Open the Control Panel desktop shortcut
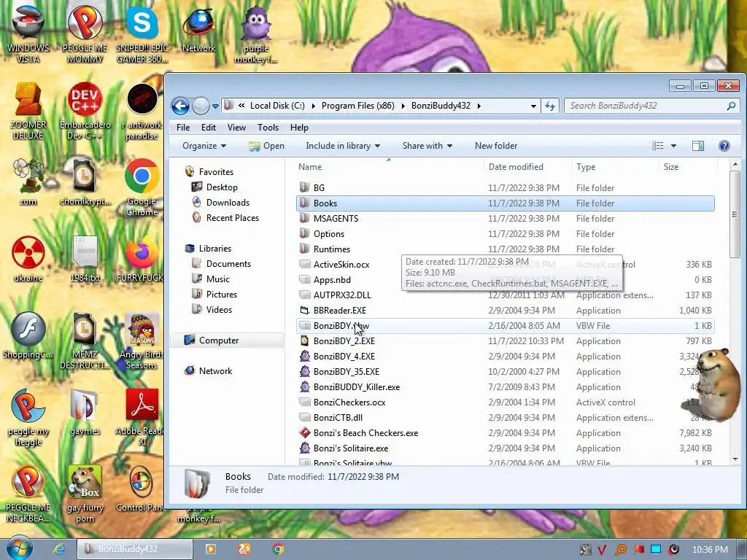This screenshot has height=560, width=747. (x=142, y=489)
